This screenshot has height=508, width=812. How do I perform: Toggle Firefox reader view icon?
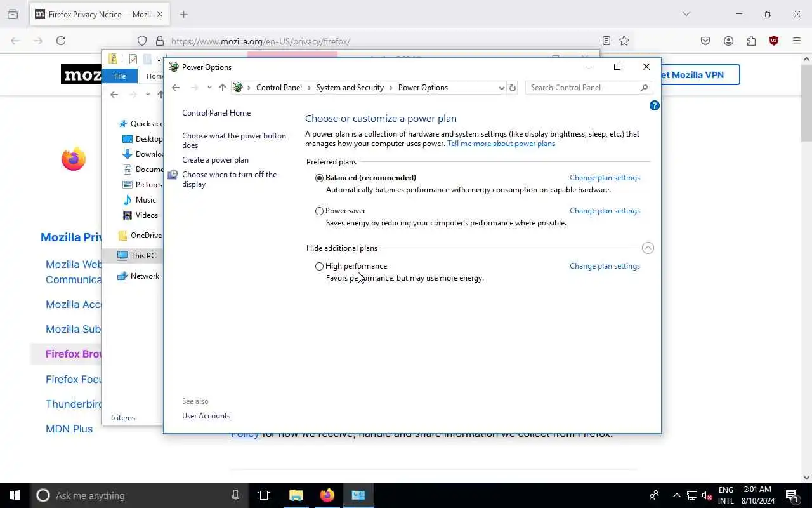coord(606,41)
